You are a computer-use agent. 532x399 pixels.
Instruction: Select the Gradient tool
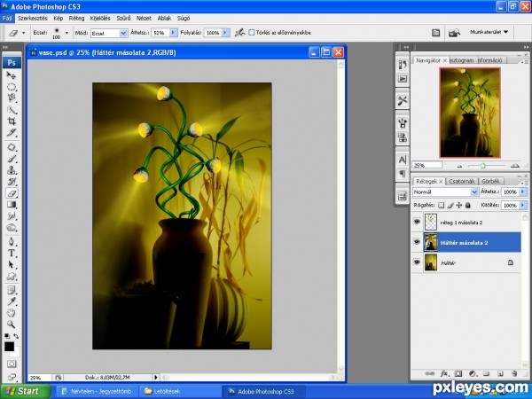click(x=12, y=205)
